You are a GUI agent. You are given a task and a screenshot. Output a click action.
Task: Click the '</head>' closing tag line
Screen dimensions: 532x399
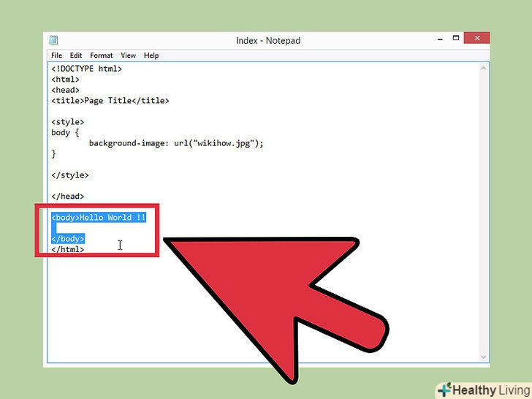pos(67,197)
